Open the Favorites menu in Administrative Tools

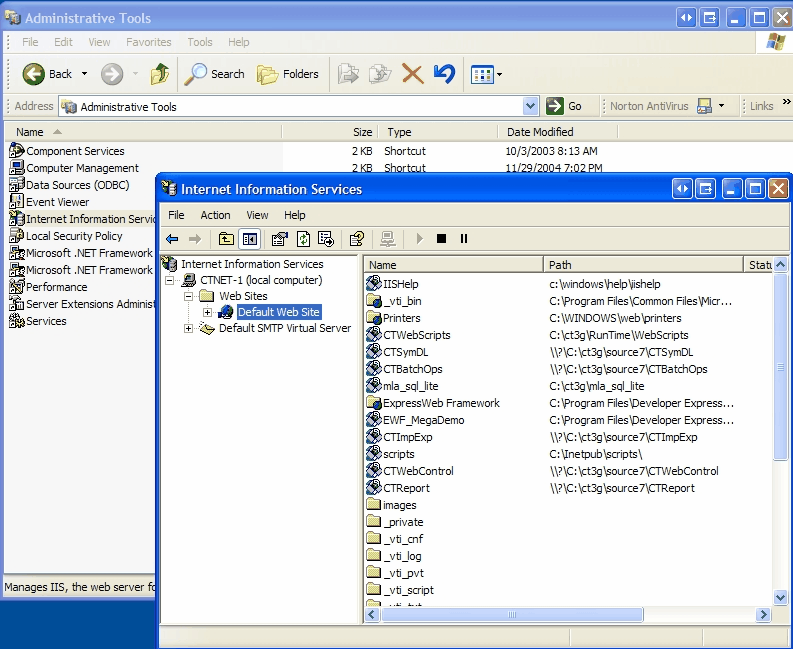pos(148,42)
